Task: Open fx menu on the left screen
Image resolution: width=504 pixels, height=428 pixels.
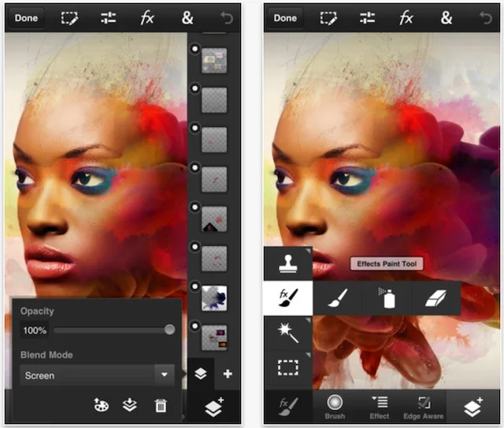Action: [x=147, y=17]
